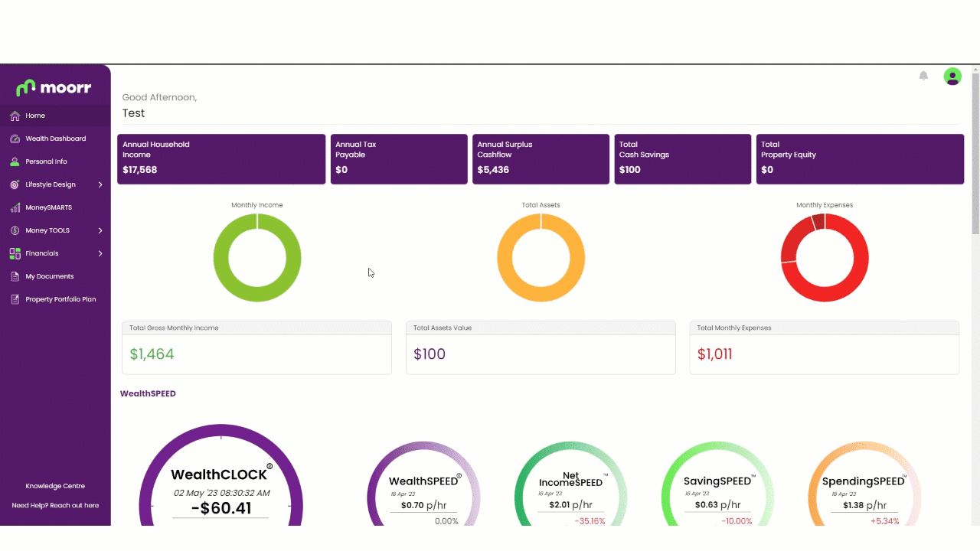
Task: Click the -35.16% Net IncomeSPEED change
Action: (x=590, y=521)
